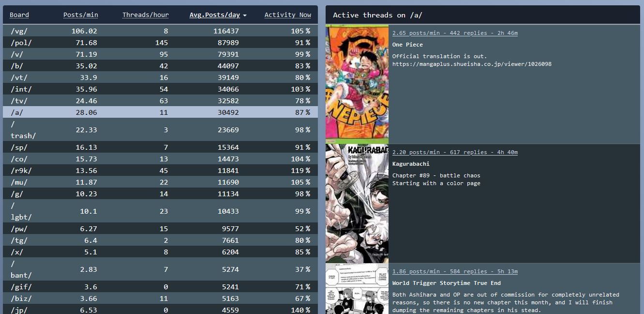Select the /mu/ board row

point(161,182)
